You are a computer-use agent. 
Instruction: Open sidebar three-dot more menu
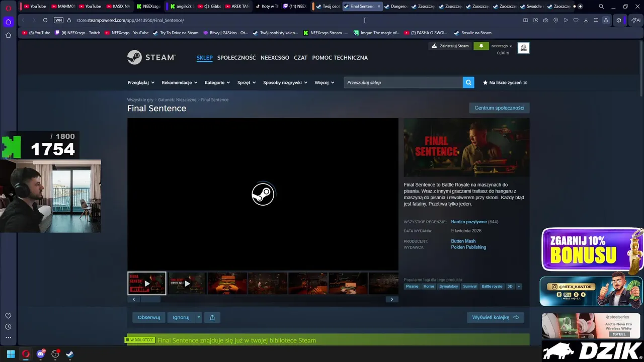tap(8, 338)
